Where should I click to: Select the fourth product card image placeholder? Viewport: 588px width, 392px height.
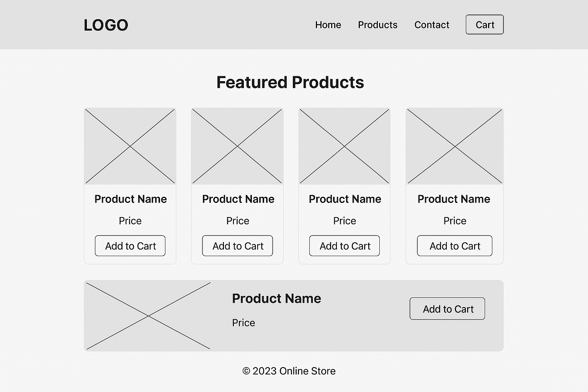pyautogui.click(x=455, y=146)
